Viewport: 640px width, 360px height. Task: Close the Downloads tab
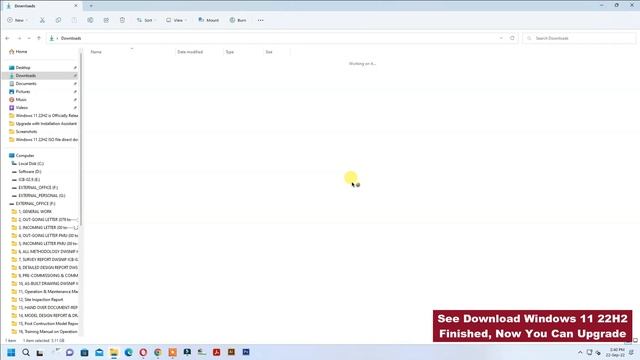tap(76, 6)
